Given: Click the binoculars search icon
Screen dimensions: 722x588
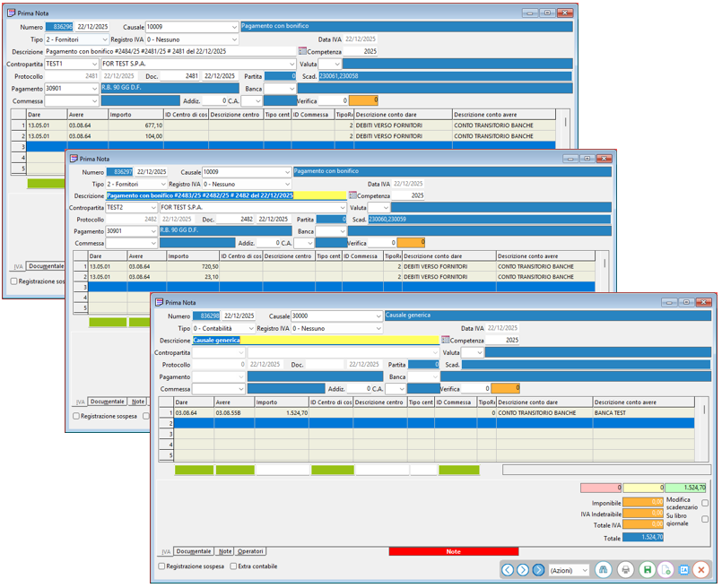Looking at the screenshot, I should coord(603,570).
